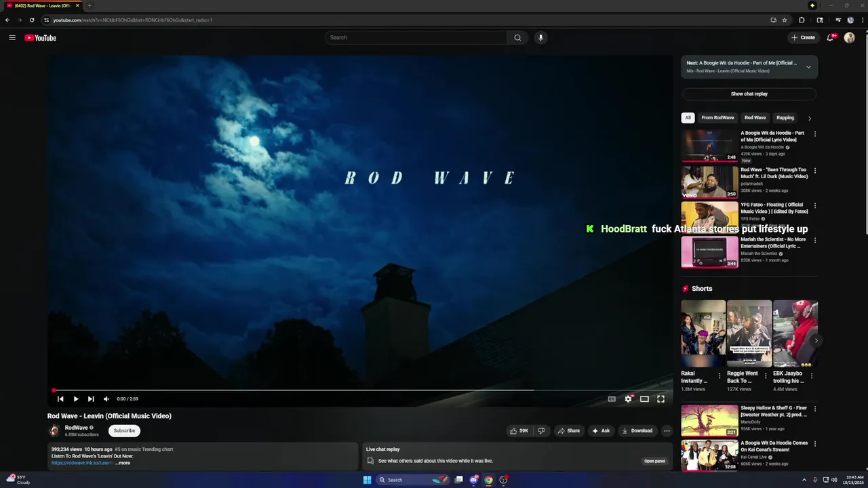Open Chrome media controls icon

pyautogui.click(x=838, y=20)
